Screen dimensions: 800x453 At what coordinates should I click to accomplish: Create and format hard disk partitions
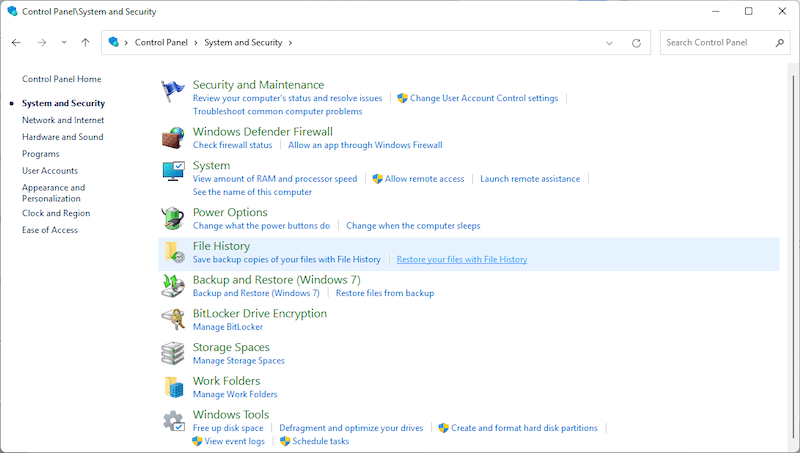tap(524, 428)
